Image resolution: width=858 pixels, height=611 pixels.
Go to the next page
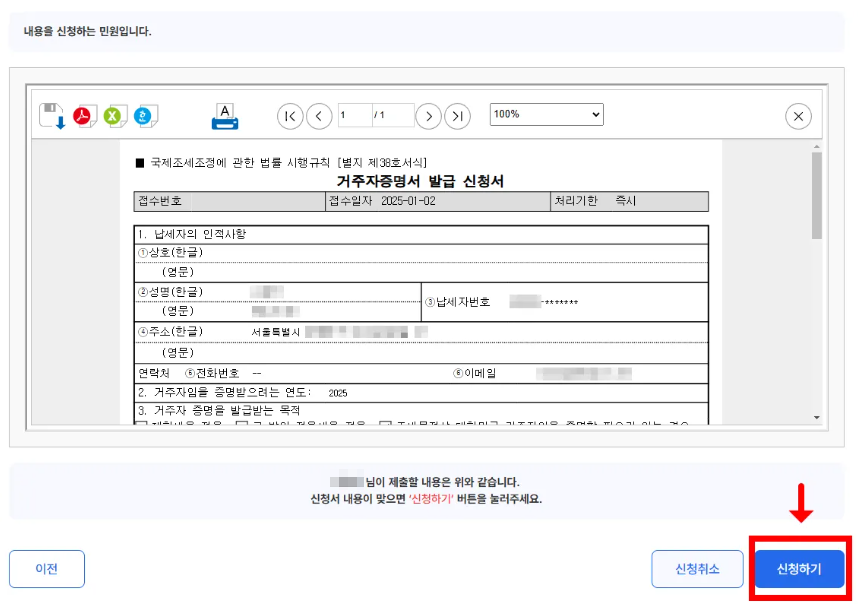(428, 116)
